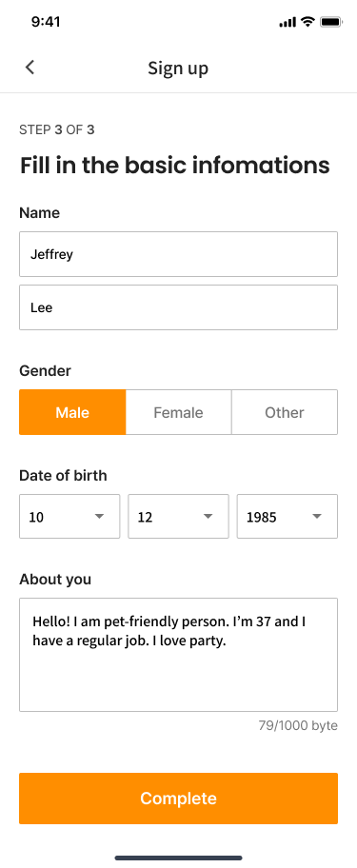357x868 pixels.
Task: Tap the Sign up header title
Action: (178, 69)
